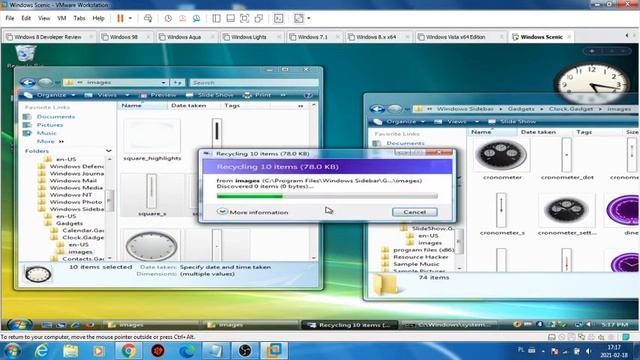Toggle the VMware library sidebar icon
The height and width of the screenshot is (360, 640).
click(216, 18)
